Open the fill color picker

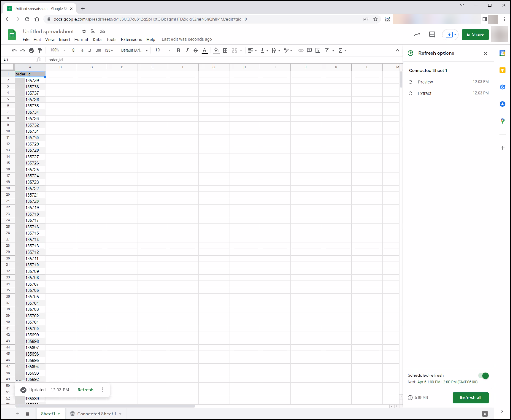pos(216,50)
